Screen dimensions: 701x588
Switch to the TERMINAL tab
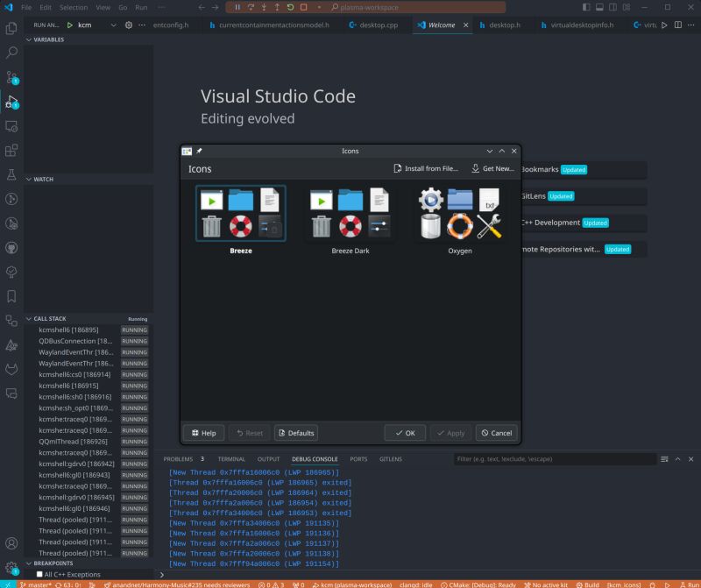coord(231,458)
